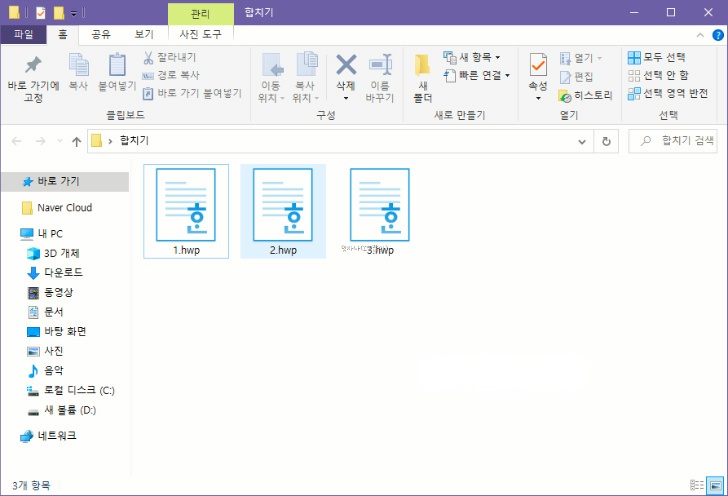This screenshot has height=496, width=728.
Task: Open the 파일 menu tab
Action: (x=23, y=33)
